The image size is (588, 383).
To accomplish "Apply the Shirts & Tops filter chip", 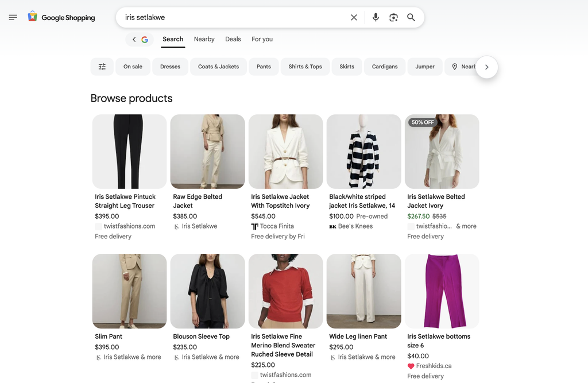I will [305, 67].
